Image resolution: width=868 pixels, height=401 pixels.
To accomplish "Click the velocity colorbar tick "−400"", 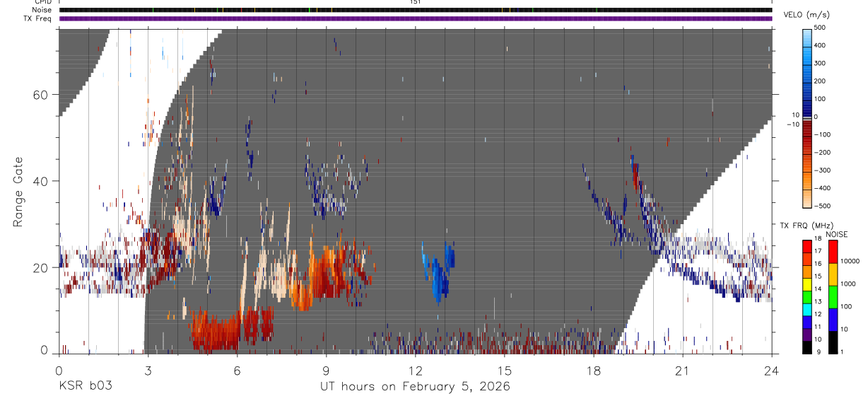I will pos(821,188).
